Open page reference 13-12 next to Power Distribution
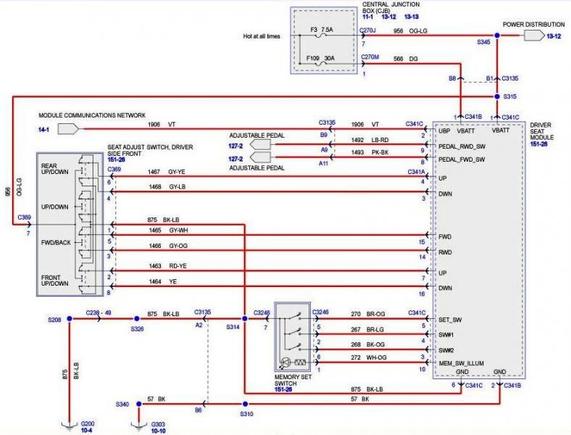The width and height of the screenshot is (571, 435). point(554,36)
